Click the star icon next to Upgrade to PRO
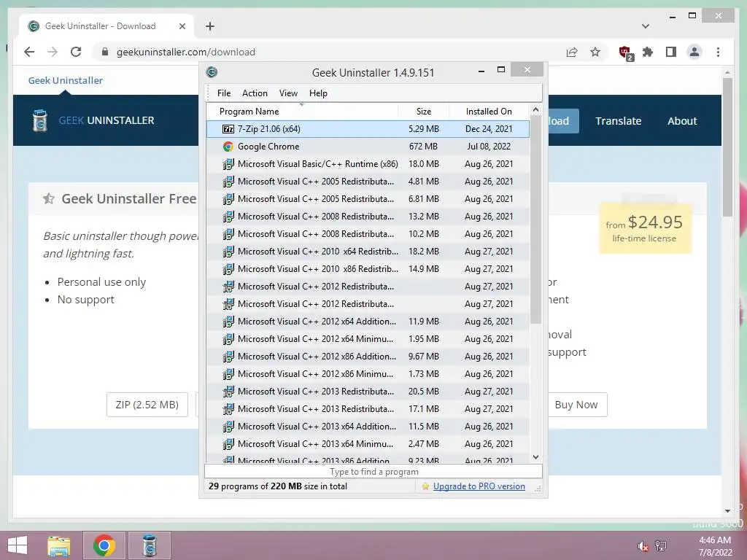Screen dimensions: 747x560 (425, 486)
